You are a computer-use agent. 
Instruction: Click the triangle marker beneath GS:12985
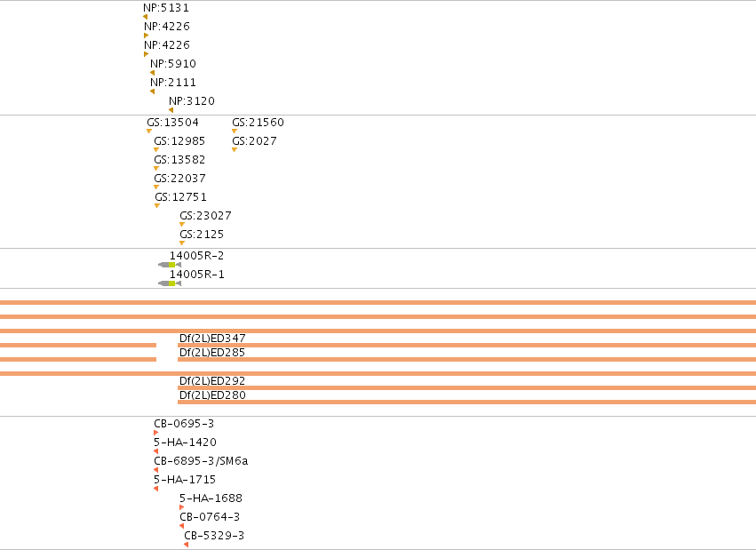click(x=156, y=150)
